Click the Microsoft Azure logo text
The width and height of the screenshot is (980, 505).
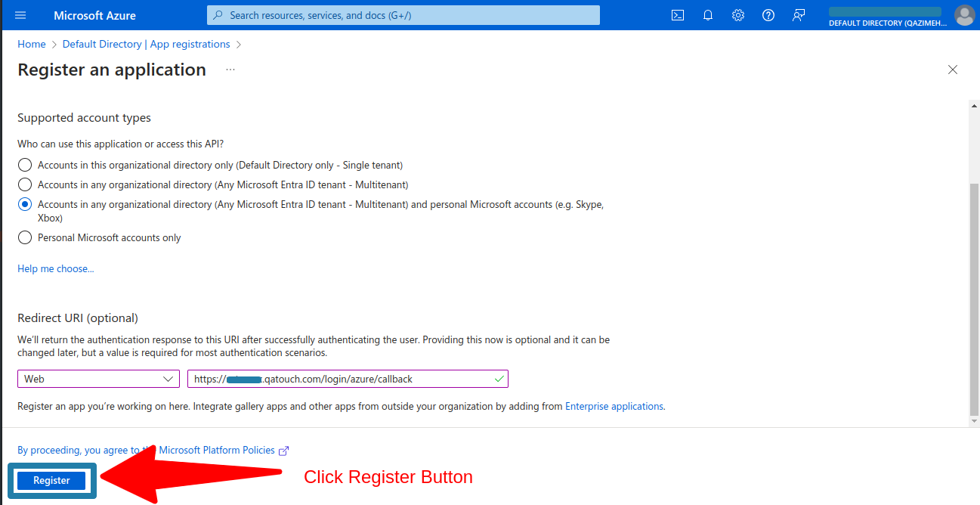click(94, 15)
